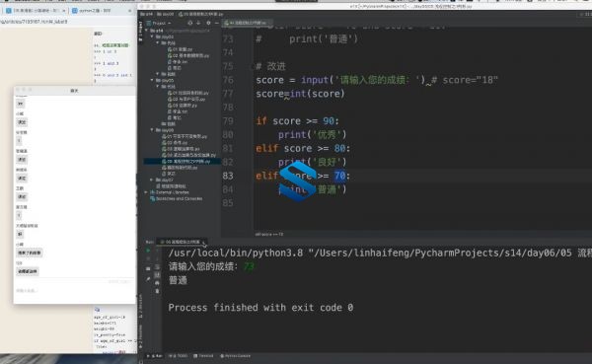Image resolution: width=592 pixels, height=364 pixels.
Task: Open the Python Console tab
Action: pyautogui.click(x=235, y=356)
